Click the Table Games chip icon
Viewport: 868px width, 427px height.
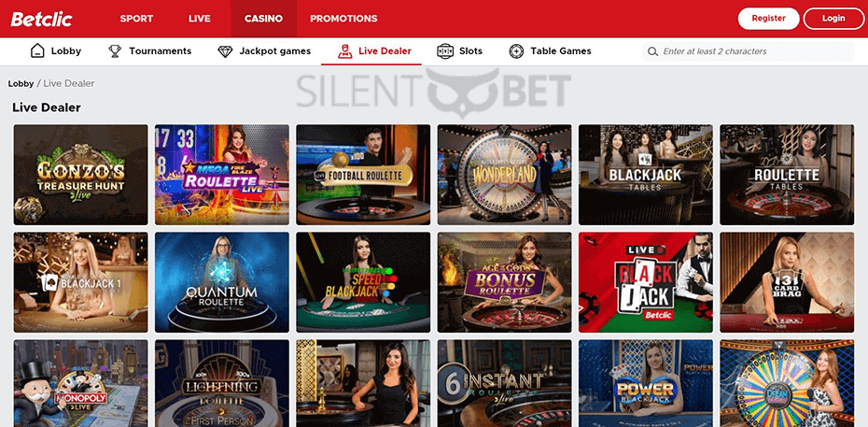(x=516, y=51)
